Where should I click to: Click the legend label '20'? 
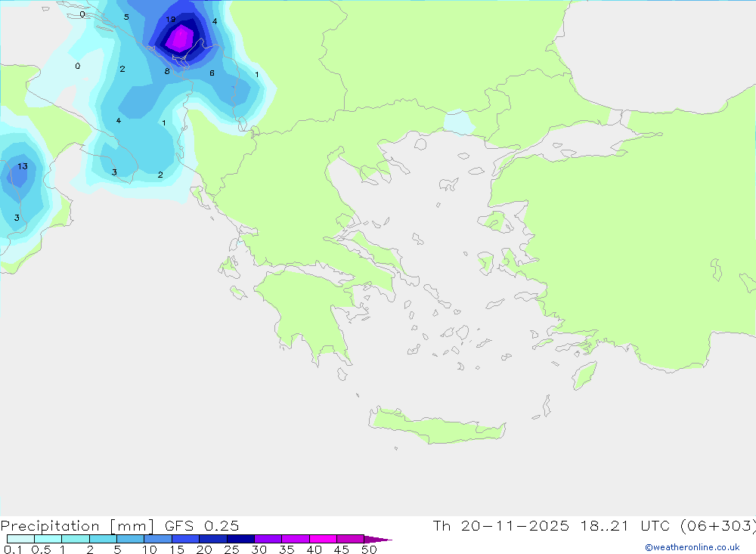tap(204, 549)
